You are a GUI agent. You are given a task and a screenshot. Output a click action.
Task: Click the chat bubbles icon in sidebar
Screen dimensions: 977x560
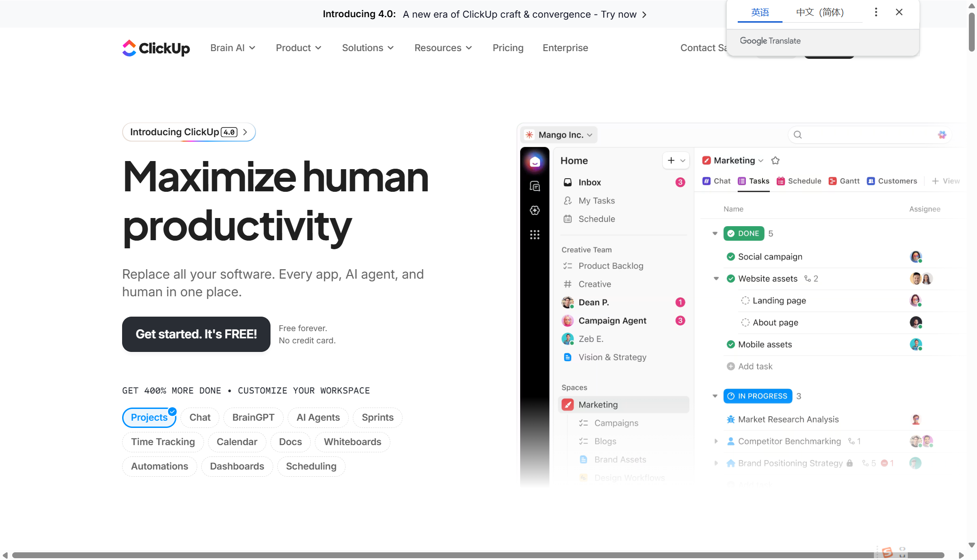[x=535, y=186]
